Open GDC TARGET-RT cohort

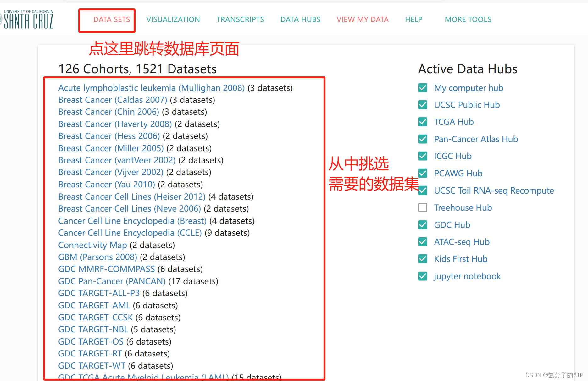[x=90, y=354]
